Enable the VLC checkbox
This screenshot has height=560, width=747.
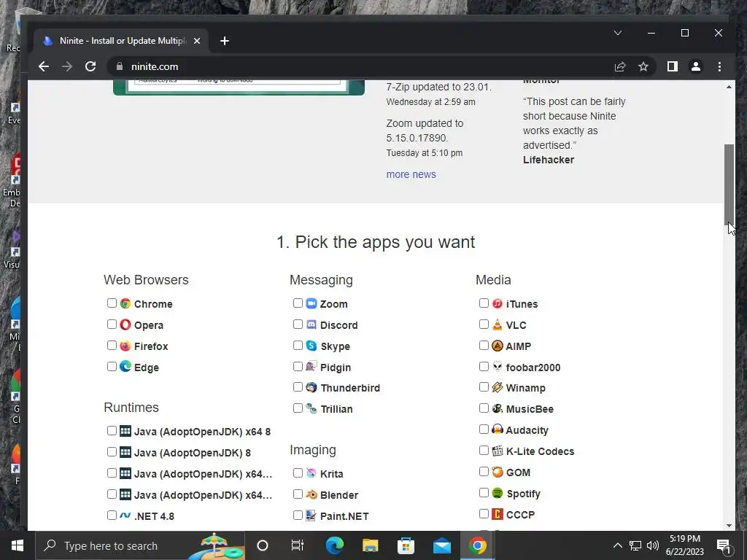484,324
